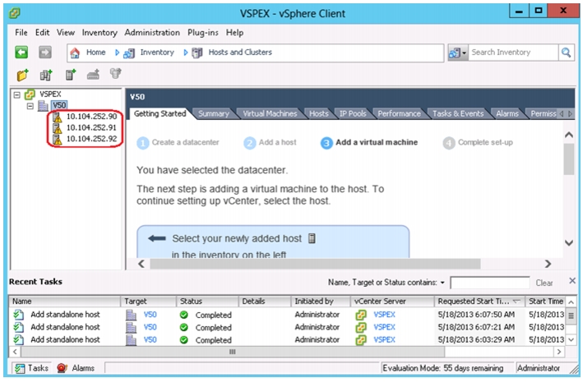The height and width of the screenshot is (392, 583).
Task: Click the content pane horizontal scrollbar
Action: (x=315, y=264)
